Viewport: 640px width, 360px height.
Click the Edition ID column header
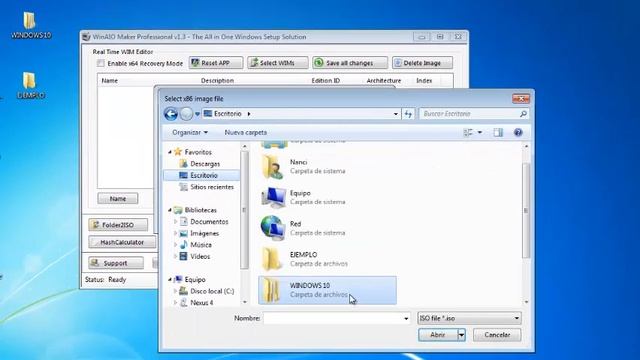pos(325,81)
